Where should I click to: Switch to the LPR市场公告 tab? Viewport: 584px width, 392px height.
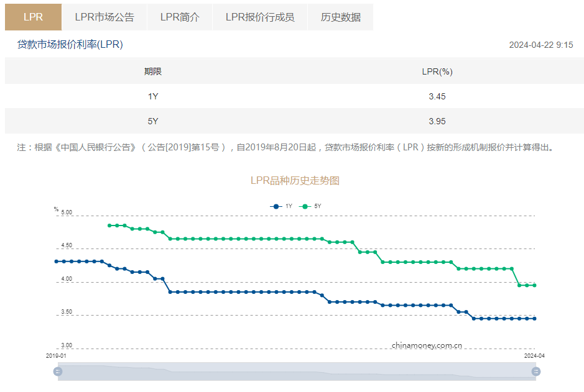[x=104, y=17]
